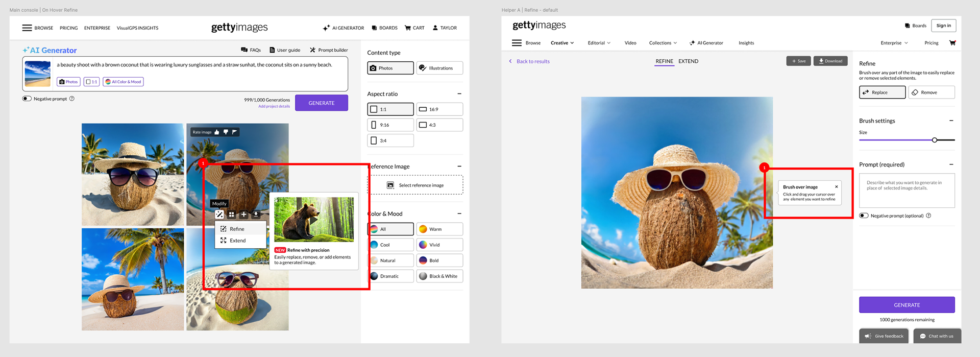Close the Brush over image tooltip
This screenshot has height=357, width=980.
click(x=837, y=187)
